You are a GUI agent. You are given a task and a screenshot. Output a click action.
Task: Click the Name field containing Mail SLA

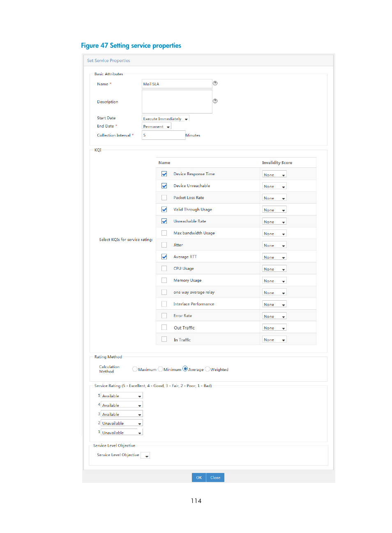(x=177, y=84)
